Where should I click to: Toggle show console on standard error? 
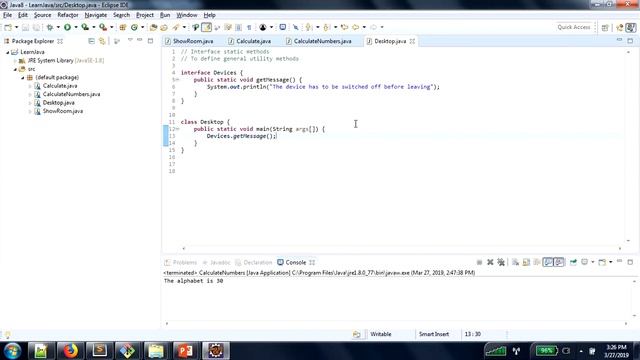coord(559,262)
